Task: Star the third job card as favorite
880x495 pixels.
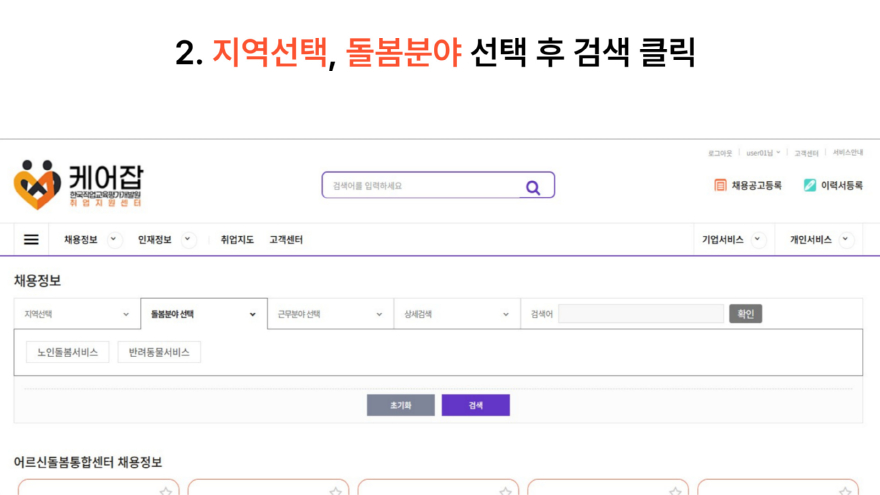Action: [506, 491]
